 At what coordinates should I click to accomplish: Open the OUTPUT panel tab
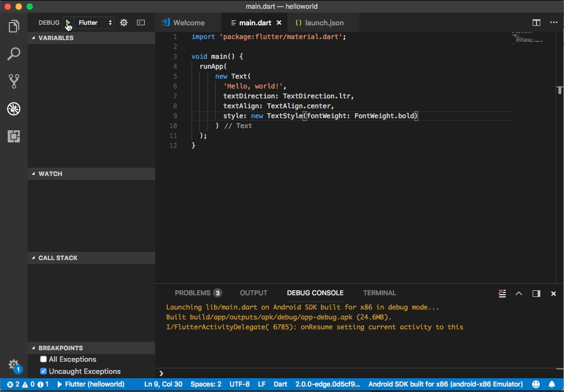click(254, 293)
